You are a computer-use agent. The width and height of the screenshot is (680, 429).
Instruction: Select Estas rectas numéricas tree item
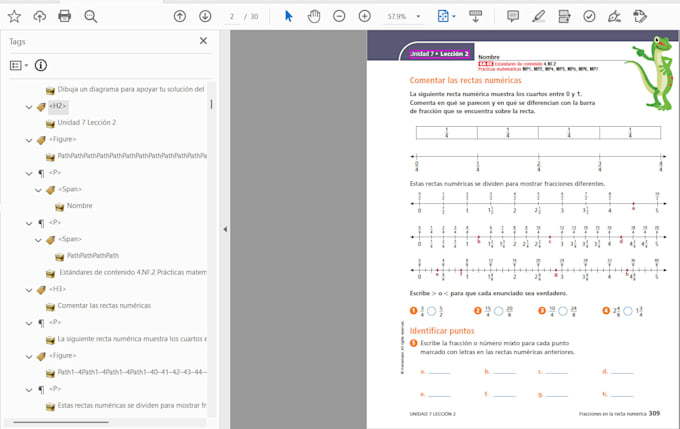pyautogui.click(x=132, y=406)
